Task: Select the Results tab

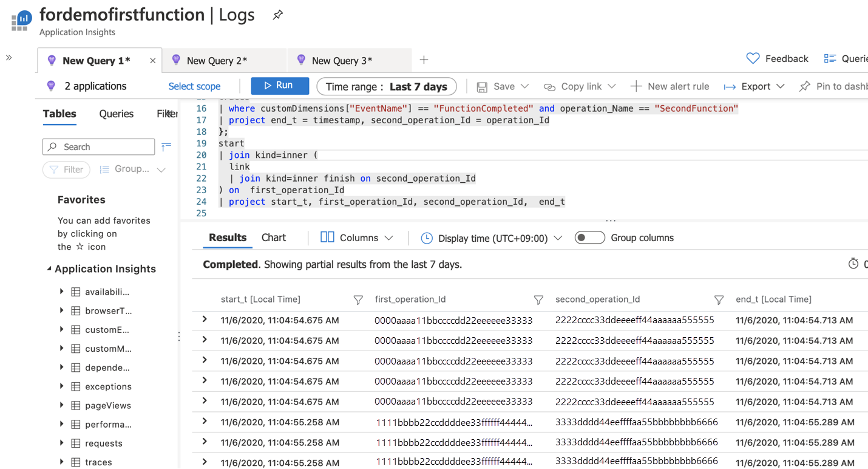Action: [228, 238]
